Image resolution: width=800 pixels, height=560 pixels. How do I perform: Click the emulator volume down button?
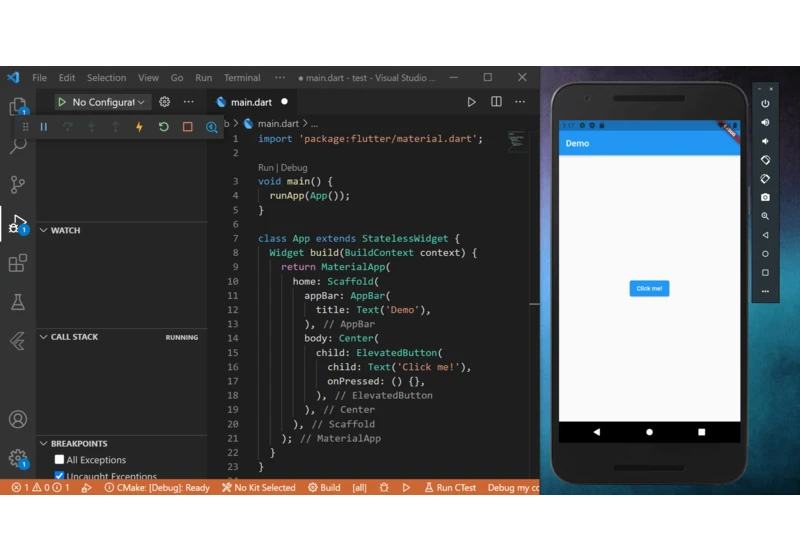click(x=765, y=141)
